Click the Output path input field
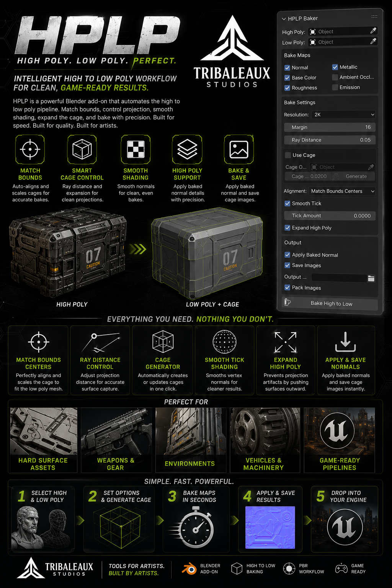392x588 pixels. coord(339,277)
